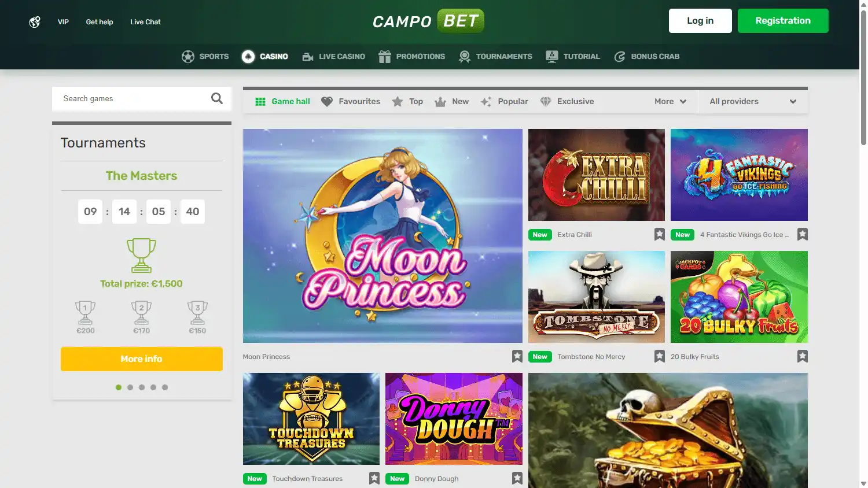Viewport: 868px width, 488px height.
Task: Open Touchdown Treasures game thumbnail
Action: point(311,419)
